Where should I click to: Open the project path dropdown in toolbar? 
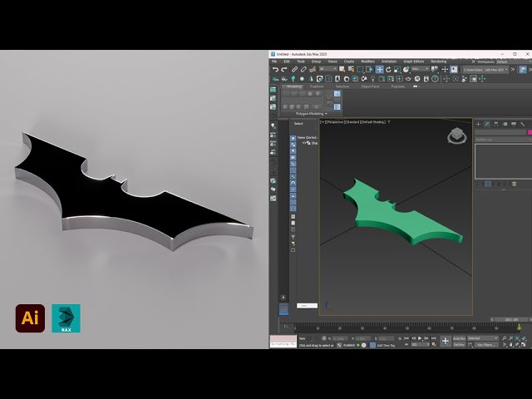point(485,70)
